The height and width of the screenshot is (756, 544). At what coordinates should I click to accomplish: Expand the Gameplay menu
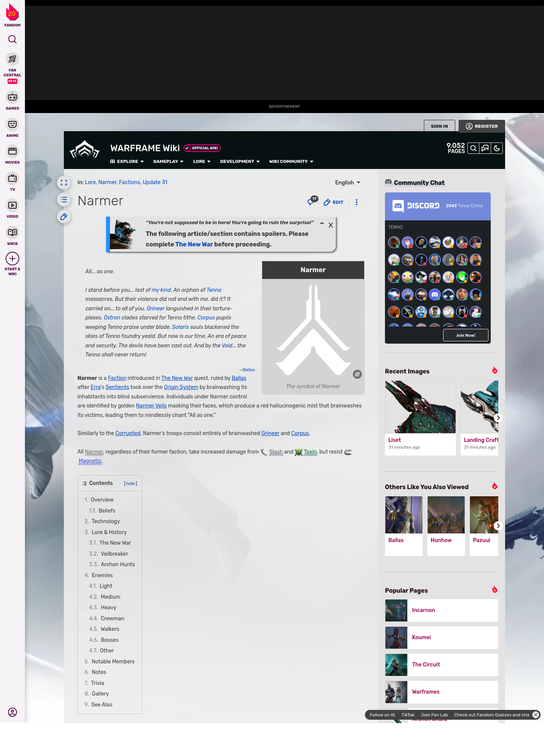[x=168, y=161]
